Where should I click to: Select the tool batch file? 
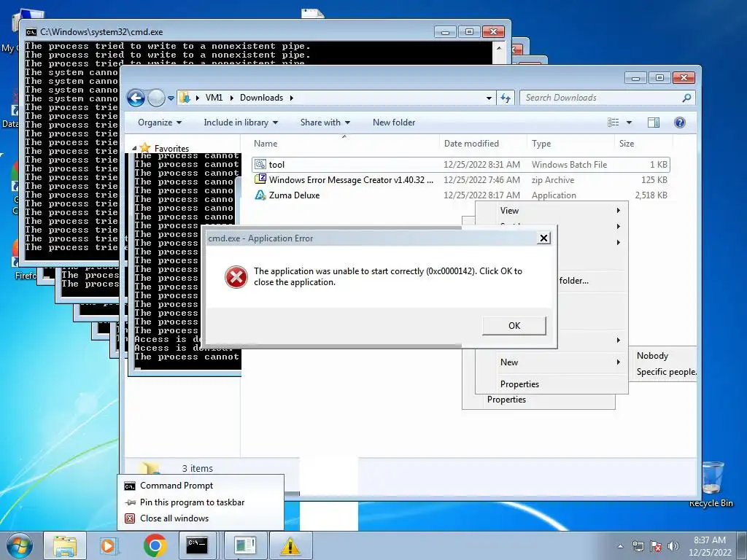(461, 165)
